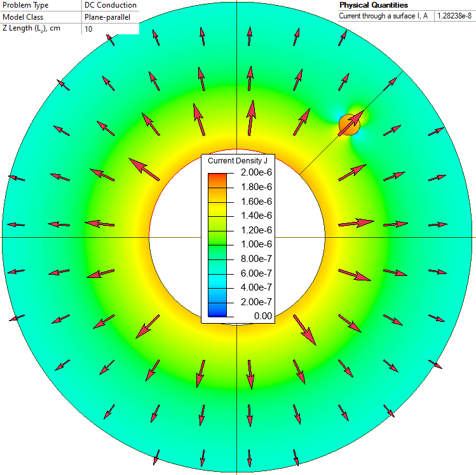Select the "Plane-parallel" value

click(x=107, y=17)
